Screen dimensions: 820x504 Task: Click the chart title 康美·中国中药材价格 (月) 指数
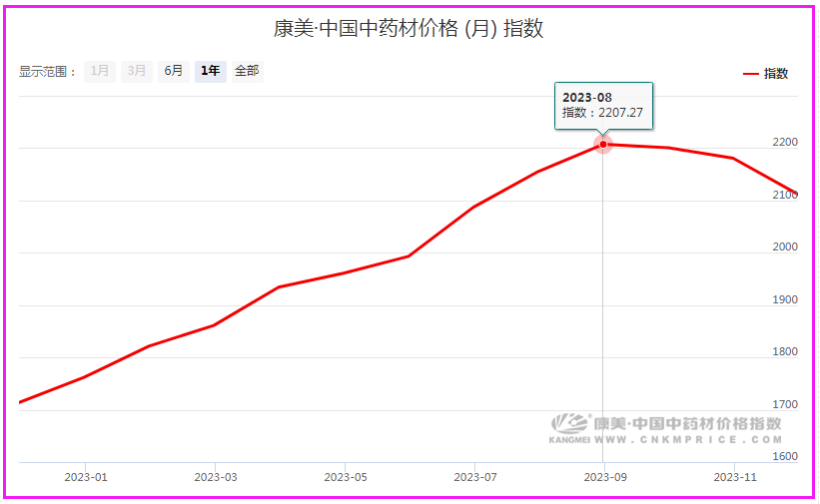(x=409, y=28)
